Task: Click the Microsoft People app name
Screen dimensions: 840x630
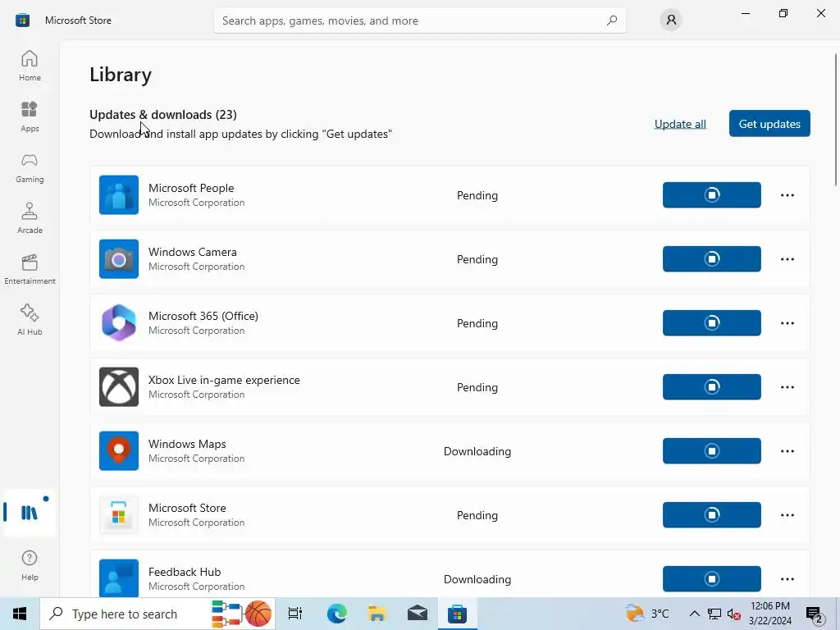Action: coord(191,188)
